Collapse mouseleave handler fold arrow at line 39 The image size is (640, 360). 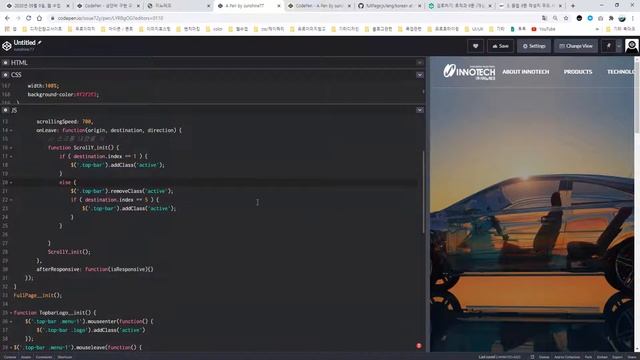11,348
